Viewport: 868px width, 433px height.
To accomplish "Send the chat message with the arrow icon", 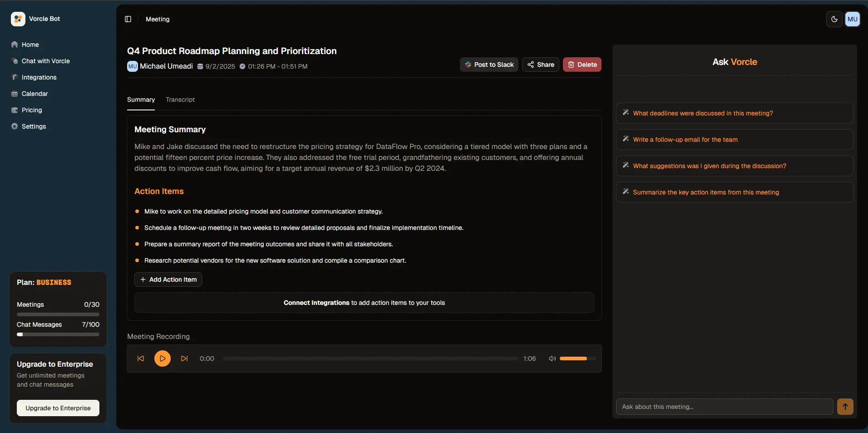I will (x=844, y=407).
